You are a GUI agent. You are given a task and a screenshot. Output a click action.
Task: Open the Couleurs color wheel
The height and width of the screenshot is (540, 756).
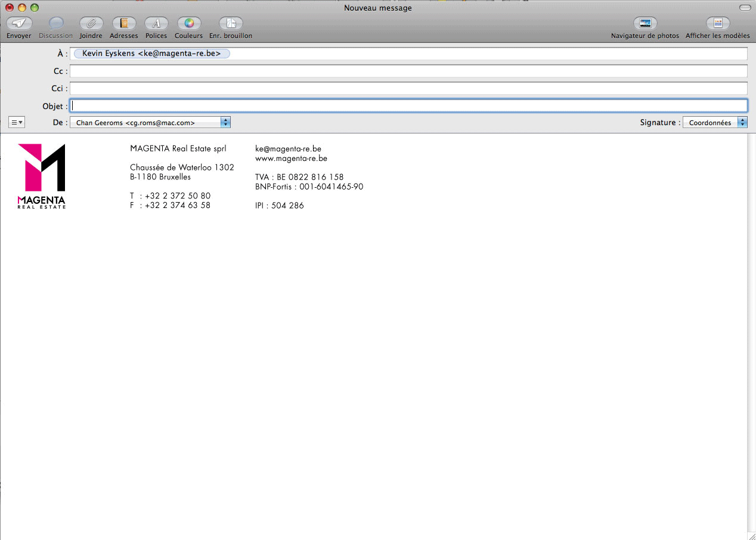[x=189, y=24]
